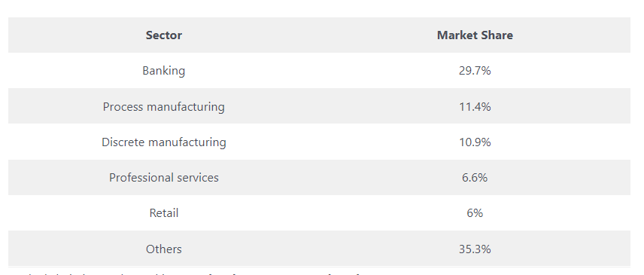Image resolution: width=644 pixels, height=275 pixels.
Task: Select the Banking sector cell
Action: 164,71
